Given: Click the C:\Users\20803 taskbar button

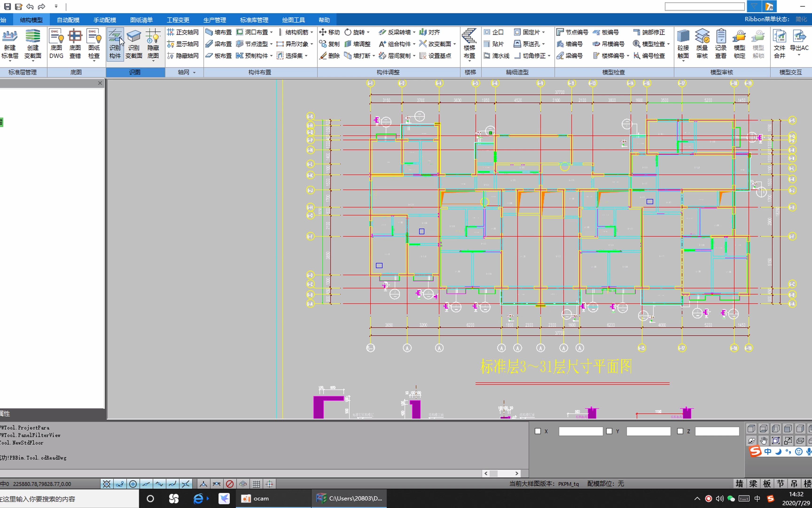Looking at the screenshot, I should 349,498.
